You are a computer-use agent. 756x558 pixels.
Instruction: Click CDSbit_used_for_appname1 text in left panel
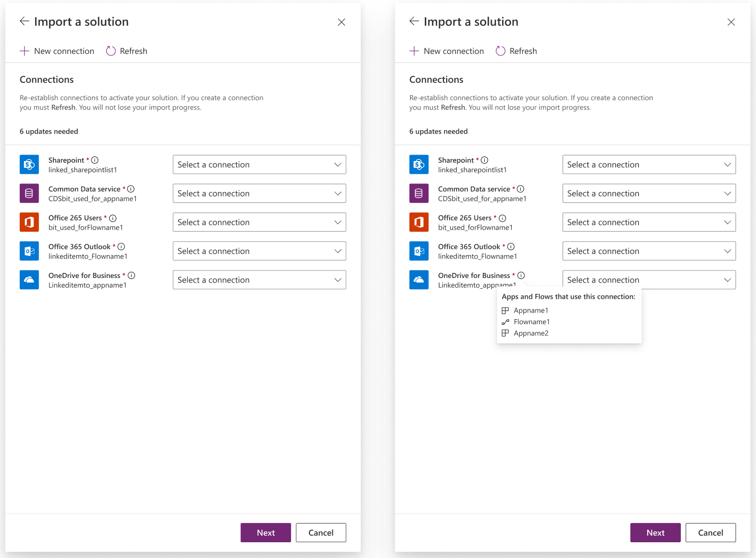point(92,199)
